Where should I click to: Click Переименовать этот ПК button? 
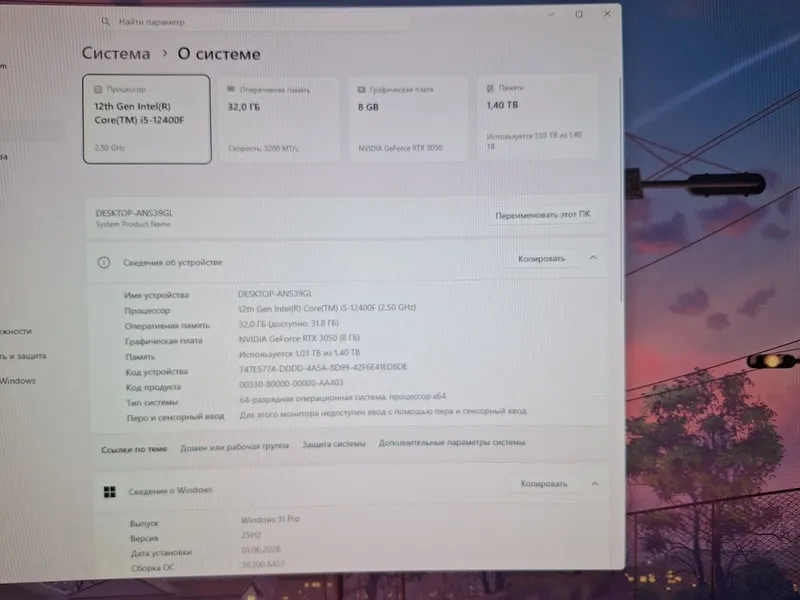click(x=542, y=215)
